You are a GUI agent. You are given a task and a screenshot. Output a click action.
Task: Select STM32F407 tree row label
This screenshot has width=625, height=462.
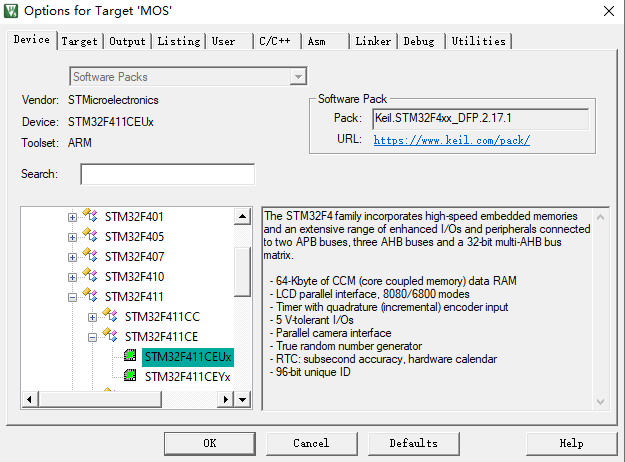click(134, 257)
